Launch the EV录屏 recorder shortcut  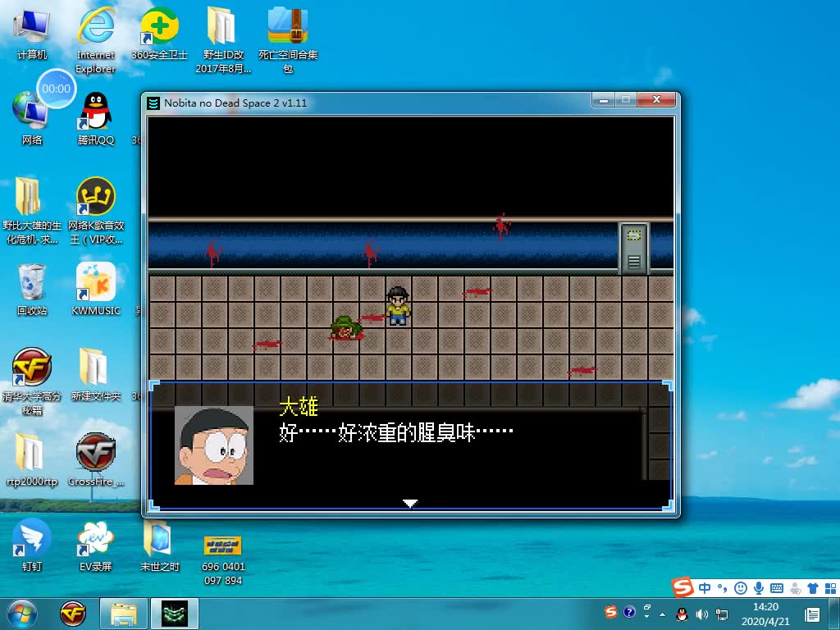click(95, 545)
